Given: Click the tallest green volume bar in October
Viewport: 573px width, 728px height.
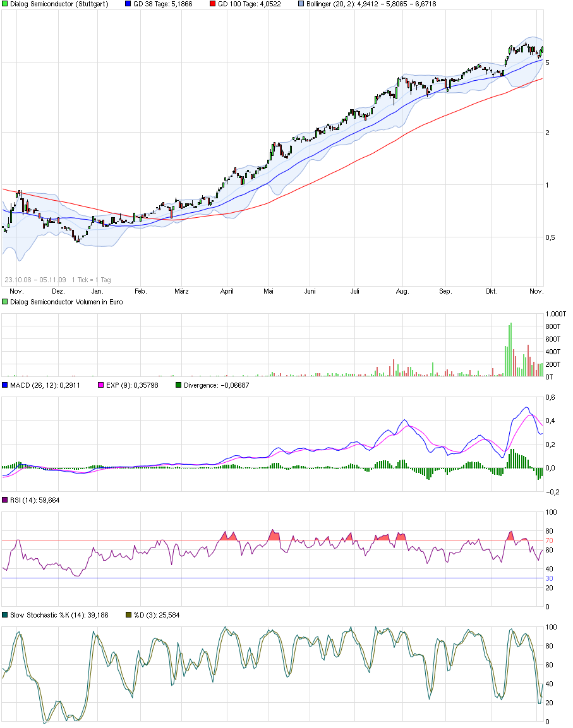Looking at the screenshot, I should (510, 350).
